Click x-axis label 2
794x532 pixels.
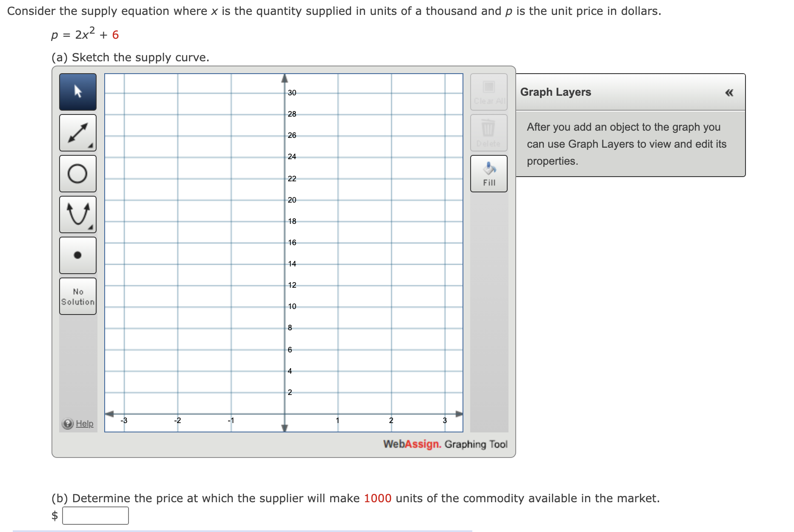[x=391, y=420]
